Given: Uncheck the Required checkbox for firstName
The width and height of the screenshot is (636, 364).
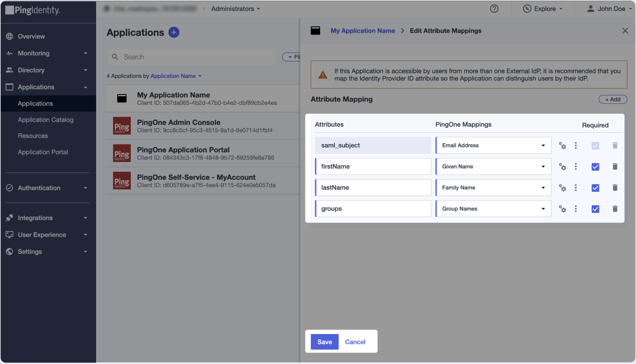Looking at the screenshot, I should pyautogui.click(x=595, y=167).
